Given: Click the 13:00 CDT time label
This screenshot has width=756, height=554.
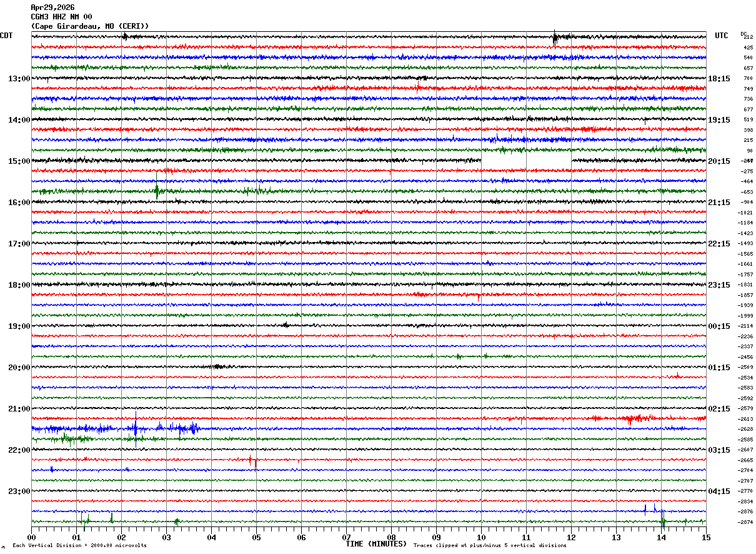Looking at the screenshot, I should click(19, 79).
